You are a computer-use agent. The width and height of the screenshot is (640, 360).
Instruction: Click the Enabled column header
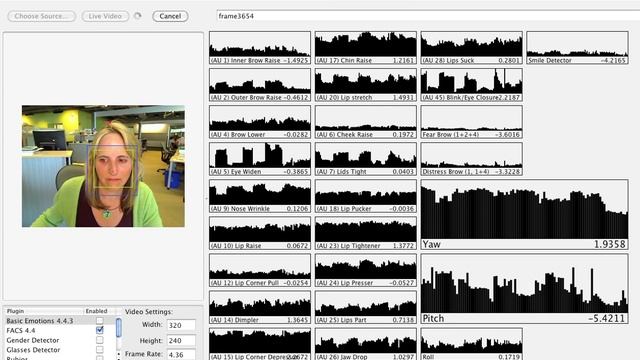[97, 311]
